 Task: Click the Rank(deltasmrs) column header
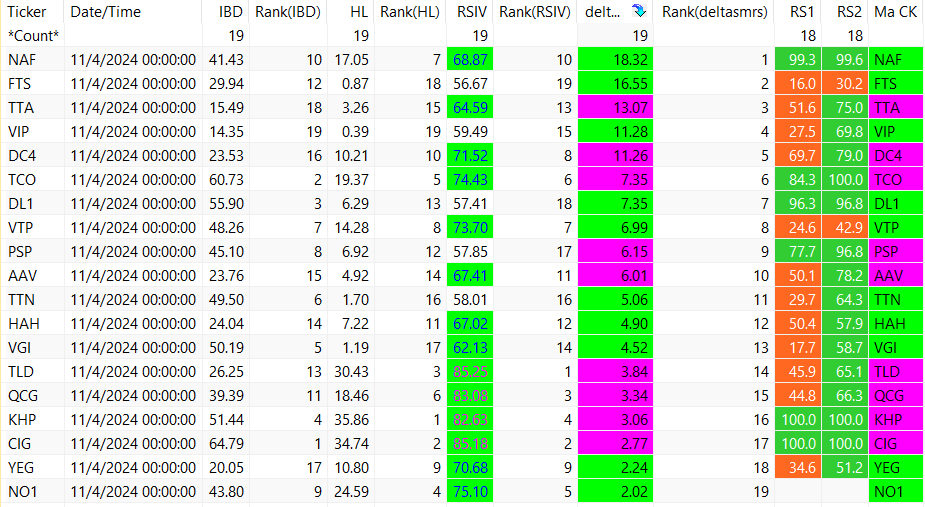pos(714,12)
